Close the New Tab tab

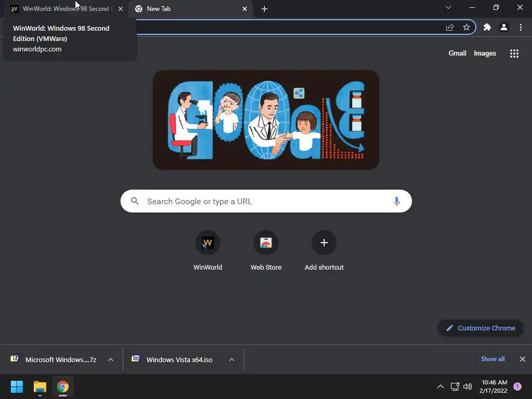245,9
